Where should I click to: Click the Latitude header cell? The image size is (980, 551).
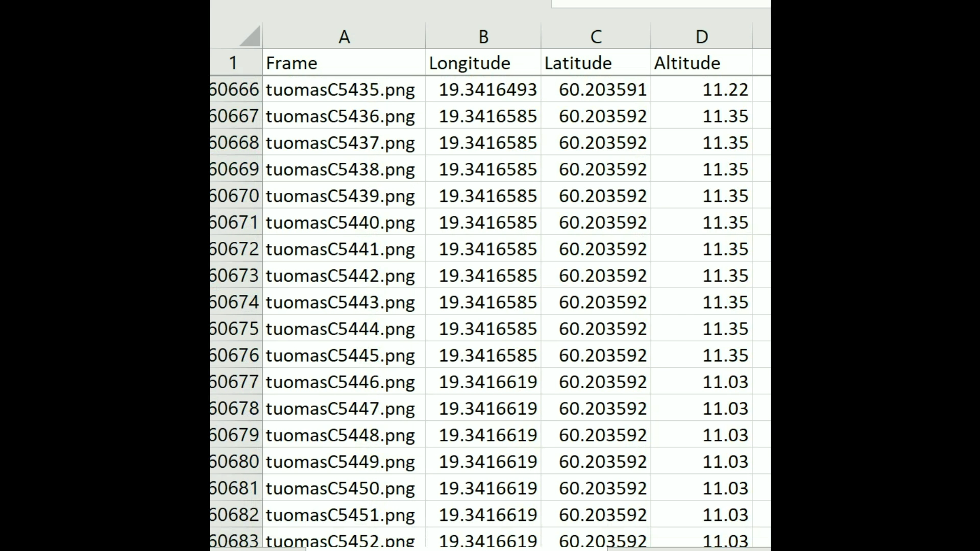(x=596, y=62)
